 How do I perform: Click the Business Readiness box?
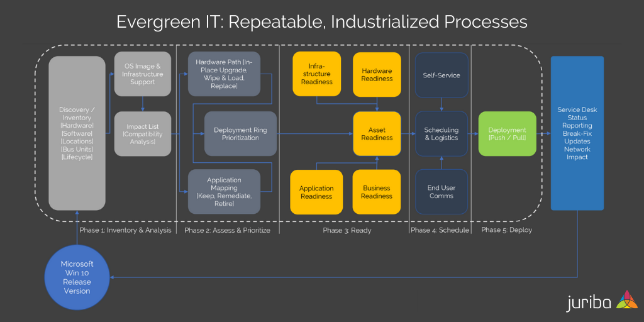(x=377, y=192)
